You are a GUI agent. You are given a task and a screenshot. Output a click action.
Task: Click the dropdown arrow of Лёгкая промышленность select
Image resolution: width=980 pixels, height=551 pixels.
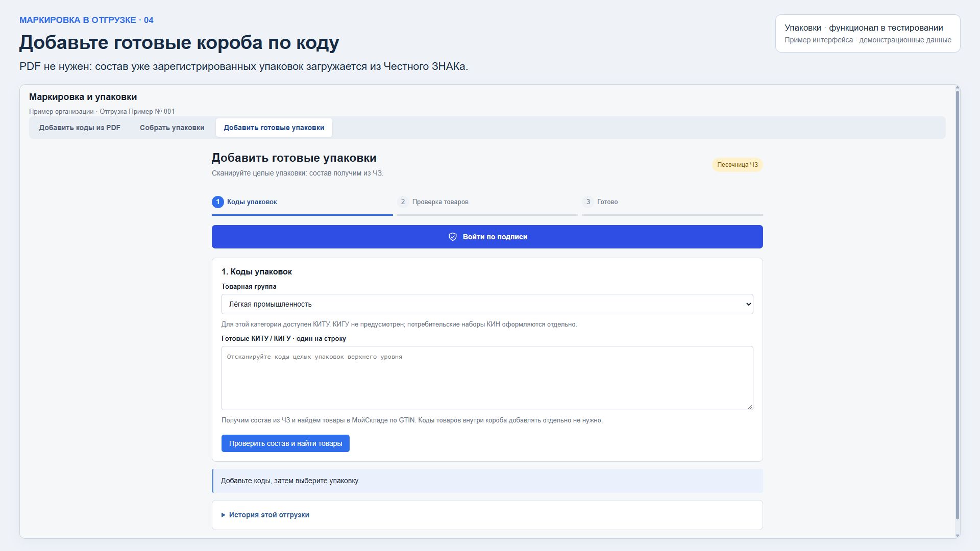[x=748, y=304]
